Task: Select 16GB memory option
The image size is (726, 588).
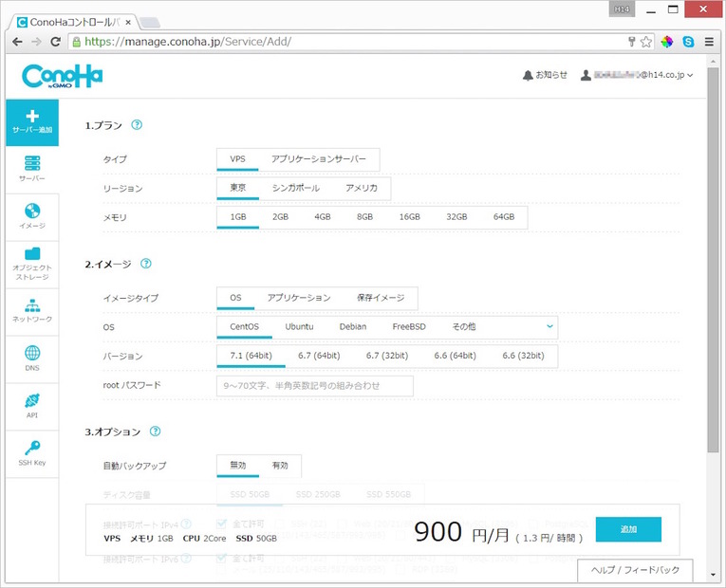Action: click(410, 217)
